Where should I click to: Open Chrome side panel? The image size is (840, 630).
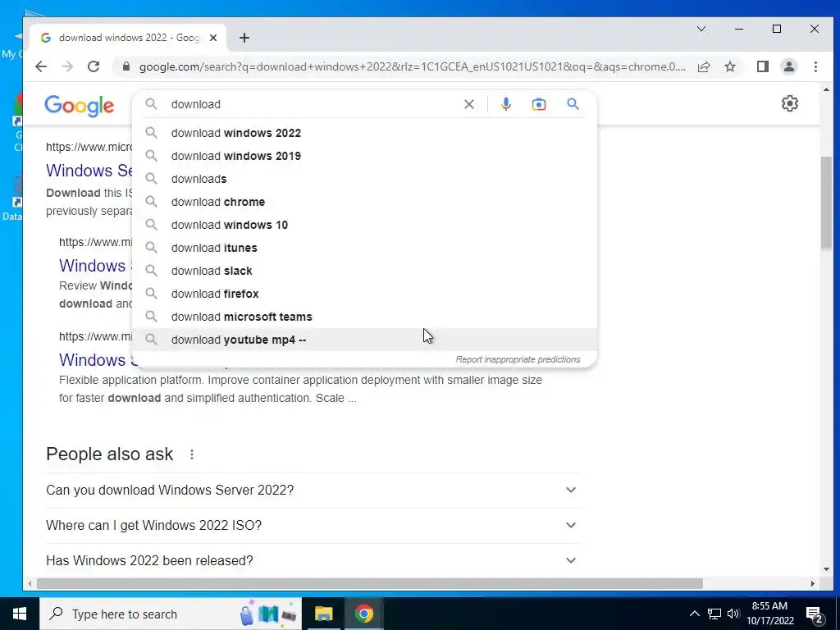click(762, 66)
